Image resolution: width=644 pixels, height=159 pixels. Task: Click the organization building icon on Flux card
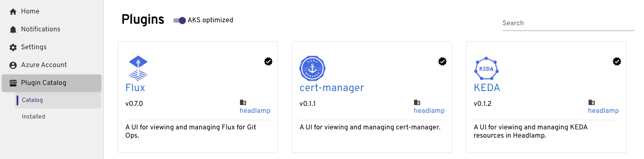[243, 103]
